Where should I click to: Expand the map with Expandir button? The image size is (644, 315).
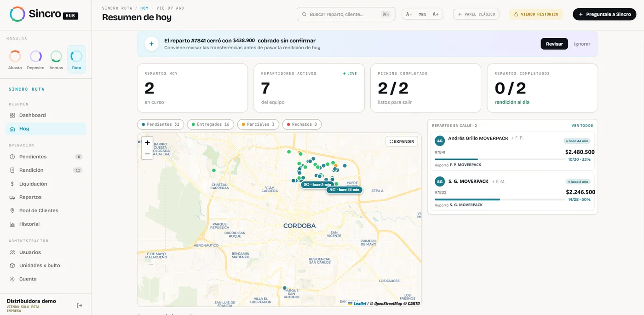click(402, 141)
